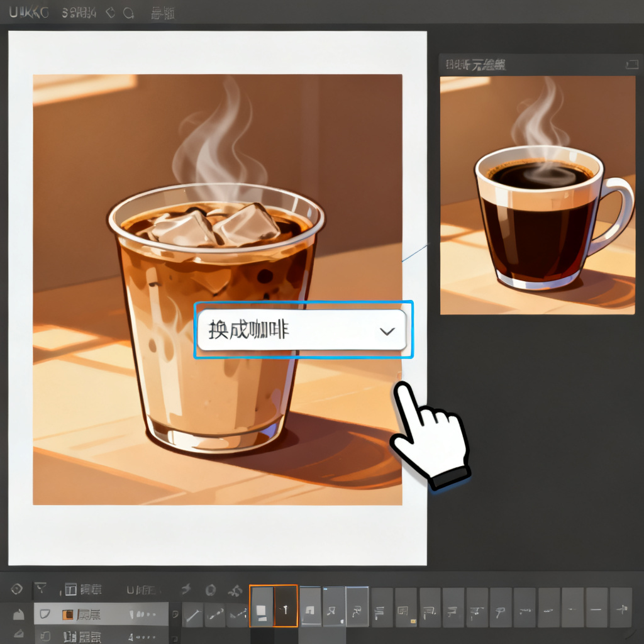This screenshot has height=644, width=644.
Task: Click the round search icon in top bar
Action: [128, 13]
